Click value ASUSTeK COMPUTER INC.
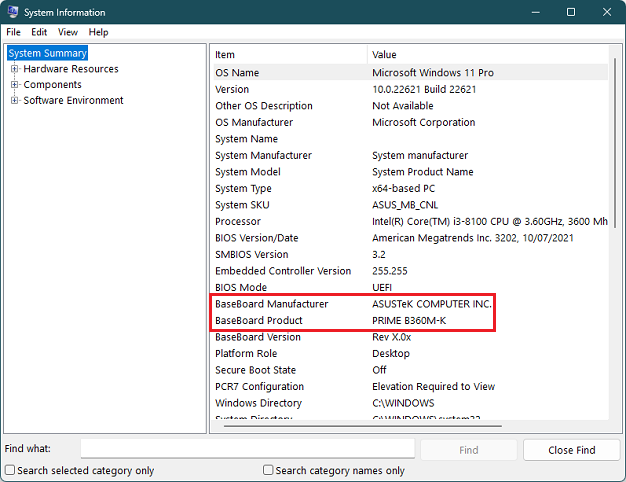The height and width of the screenshot is (482, 626). tap(432, 304)
